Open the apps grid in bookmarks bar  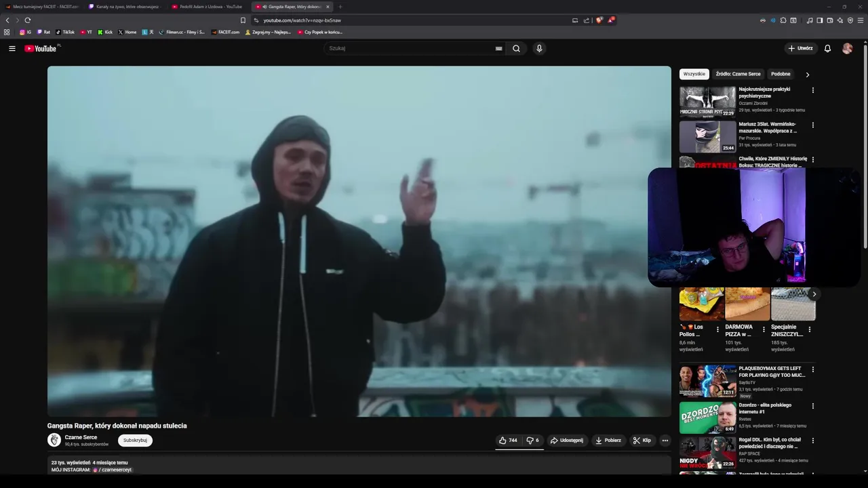pos(7,32)
